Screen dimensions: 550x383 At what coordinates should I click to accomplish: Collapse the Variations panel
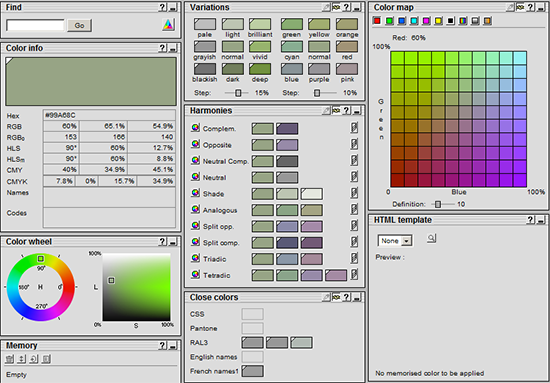357,7
